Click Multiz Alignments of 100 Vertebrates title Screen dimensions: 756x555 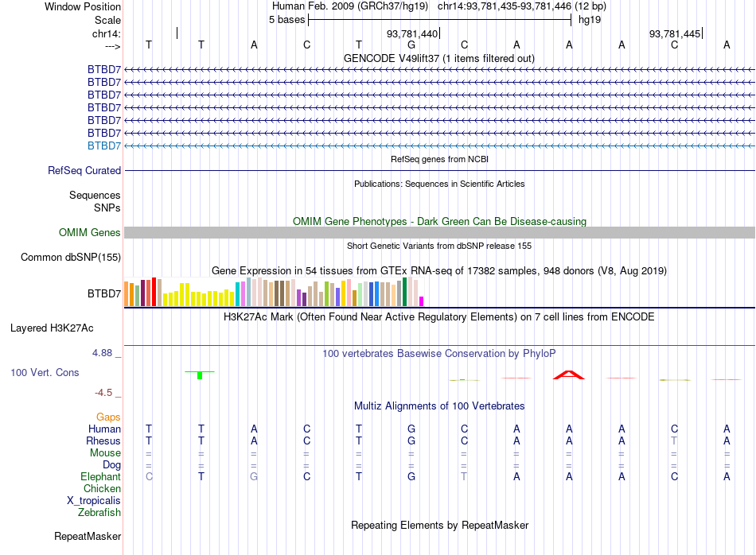[x=439, y=406]
